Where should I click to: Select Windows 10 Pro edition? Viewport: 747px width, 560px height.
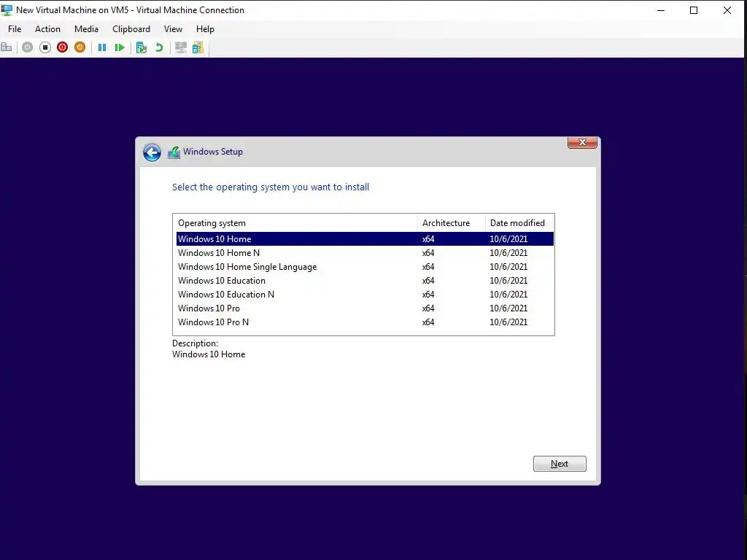coord(365,308)
